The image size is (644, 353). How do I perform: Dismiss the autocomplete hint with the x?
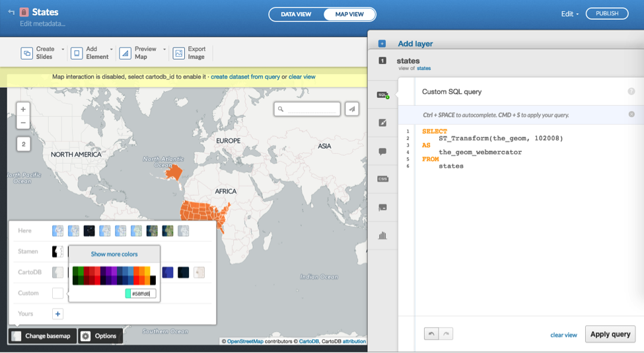(x=631, y=114)
